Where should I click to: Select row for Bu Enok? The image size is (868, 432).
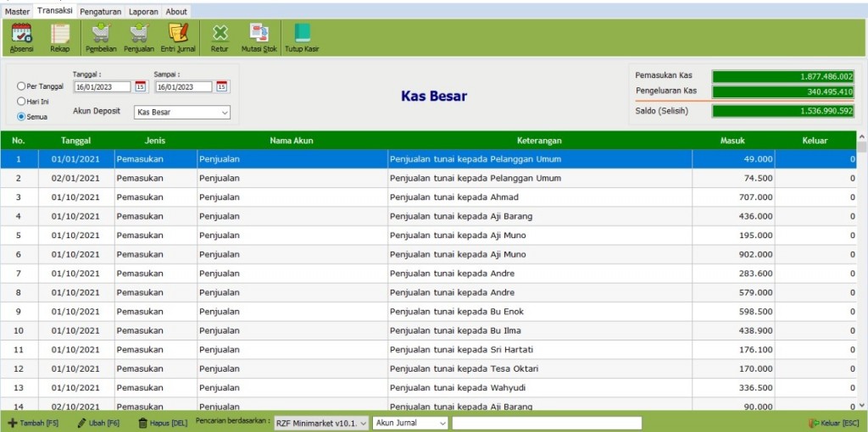point(428,312)
